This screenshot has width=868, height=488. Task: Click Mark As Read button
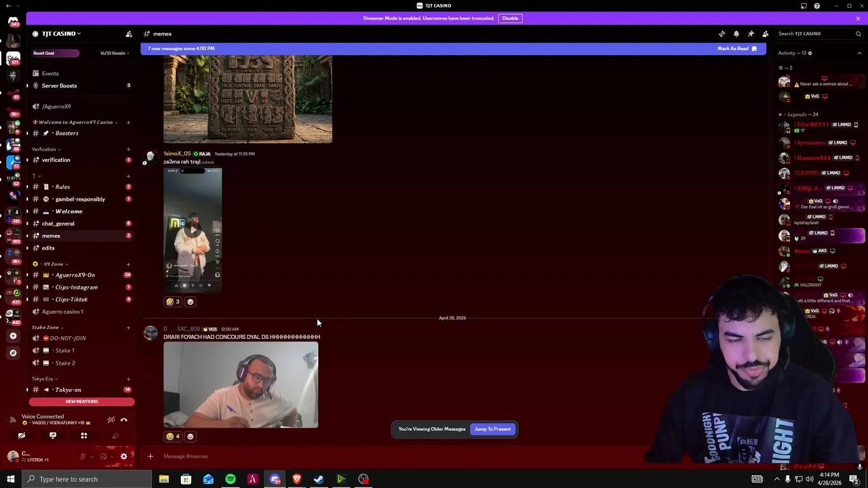click(737, 49)
